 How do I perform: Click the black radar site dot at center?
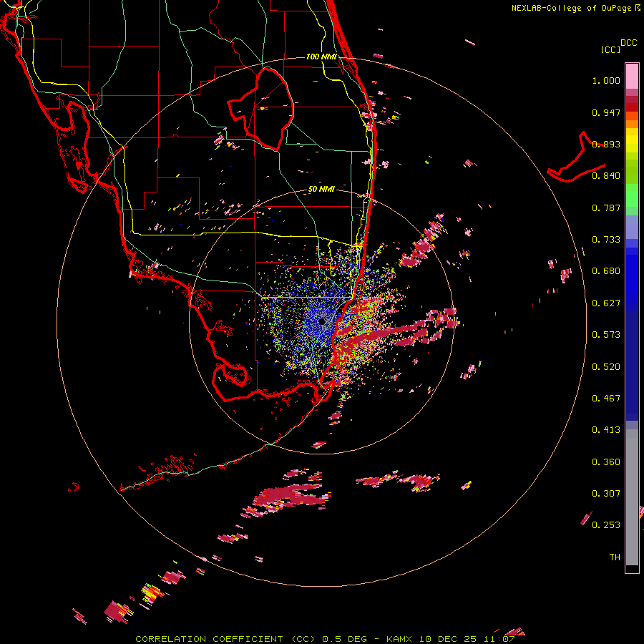coord(322,321)
